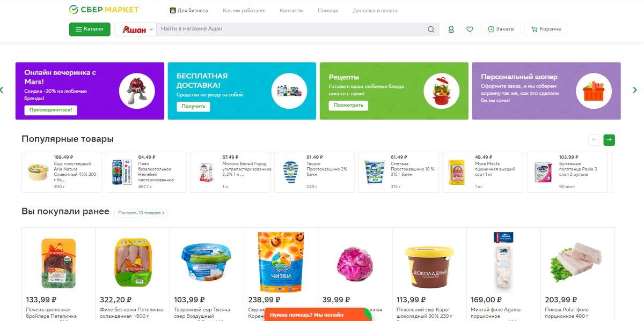Open the Заказы orders button
Image resolution: width=644 pixels, height=321 pixels.
pos(501,29)
